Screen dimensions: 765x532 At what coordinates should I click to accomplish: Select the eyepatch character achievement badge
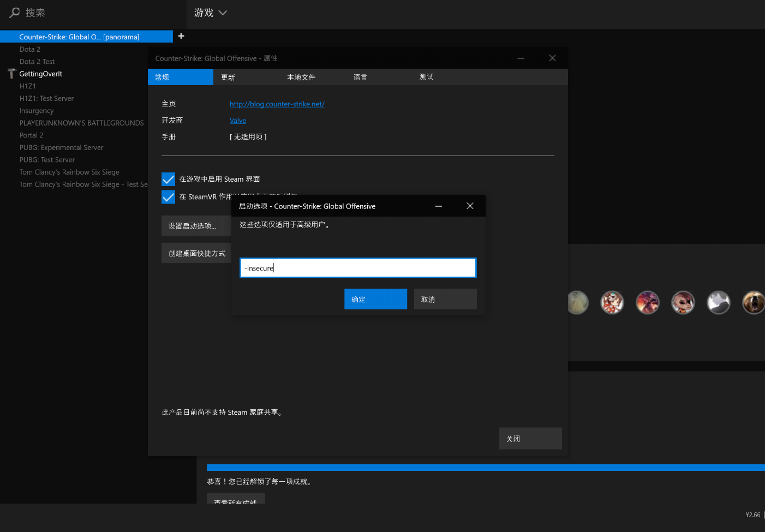683,302
